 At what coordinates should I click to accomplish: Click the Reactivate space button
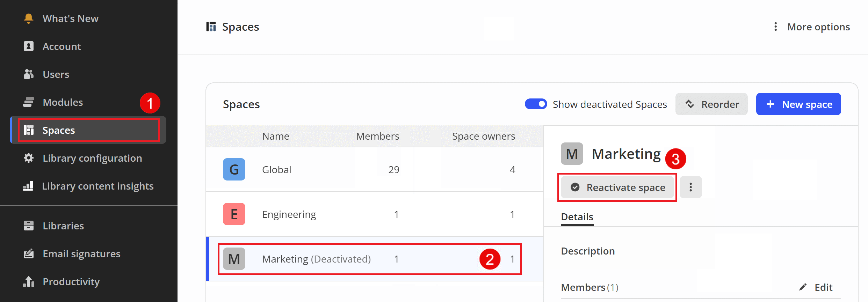tap(617, 187)
